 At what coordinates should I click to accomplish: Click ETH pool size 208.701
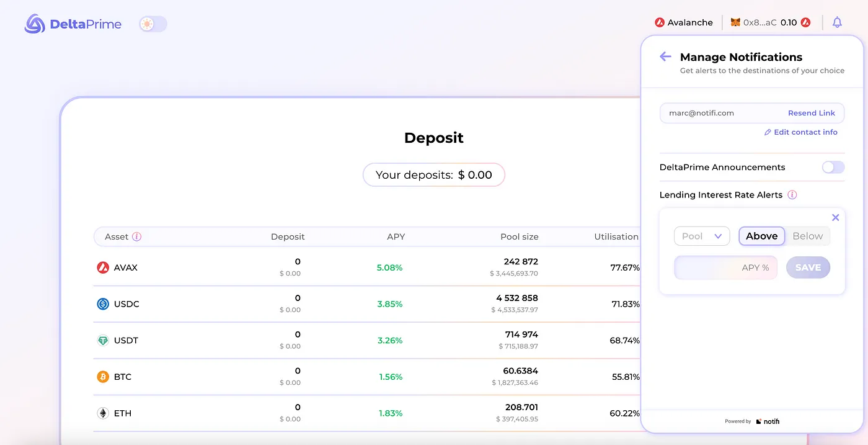click(x=521, y=407)
